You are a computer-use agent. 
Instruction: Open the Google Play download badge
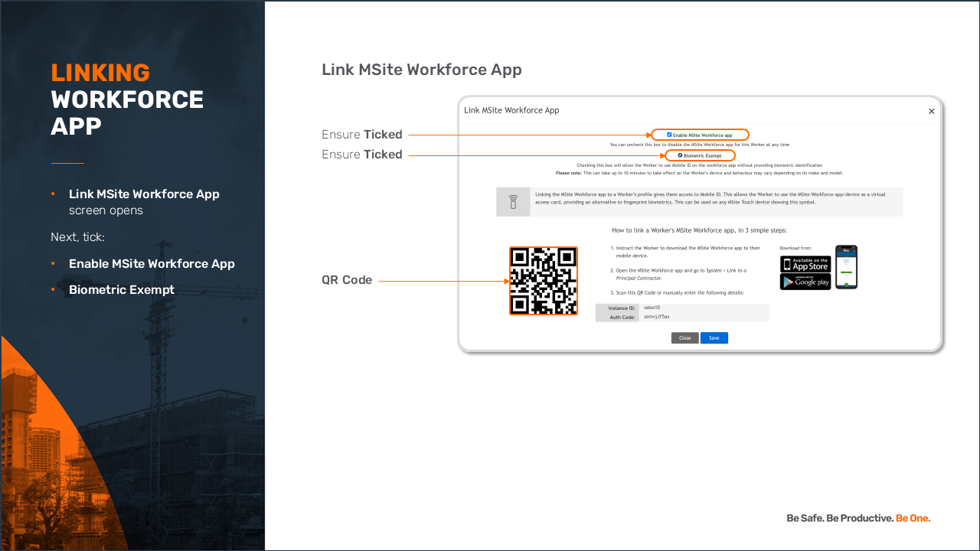click(805, 282)
